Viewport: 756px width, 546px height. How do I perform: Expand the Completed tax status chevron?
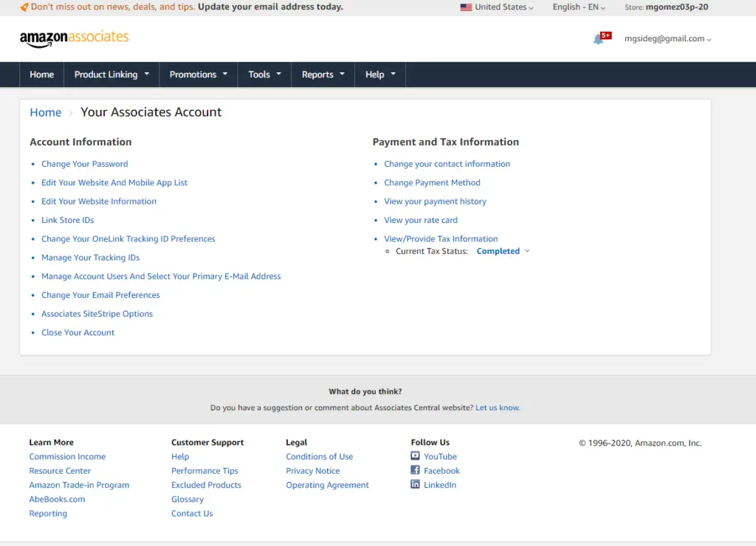pos(527,251)
